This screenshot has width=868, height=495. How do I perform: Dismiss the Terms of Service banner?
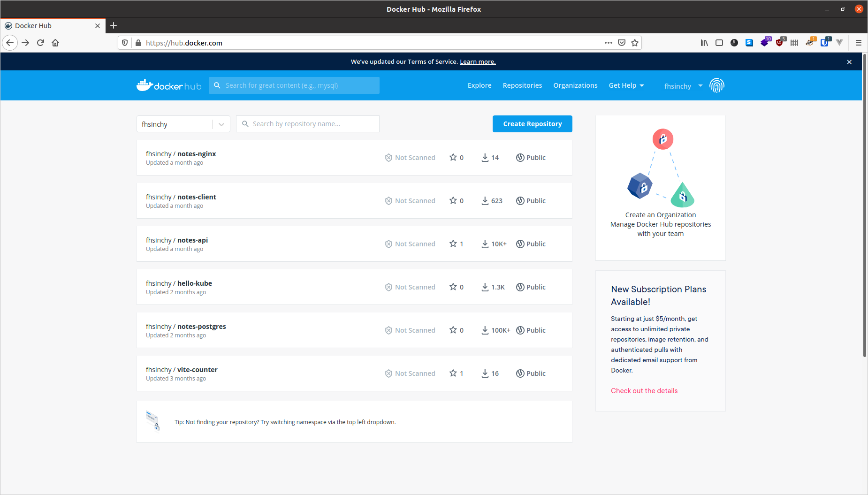click(x=849, y=62)
